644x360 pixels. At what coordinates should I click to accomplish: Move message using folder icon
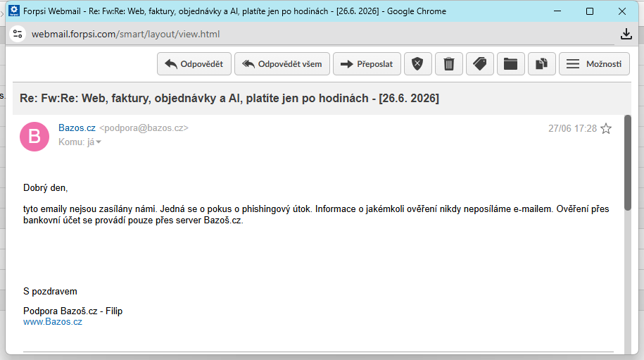(x=510, y=63)
